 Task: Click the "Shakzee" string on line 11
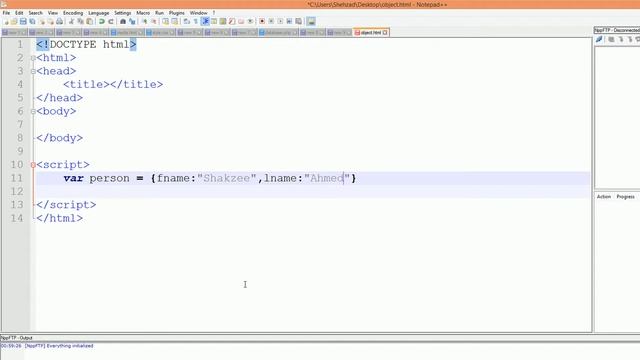tap(227, 178)
